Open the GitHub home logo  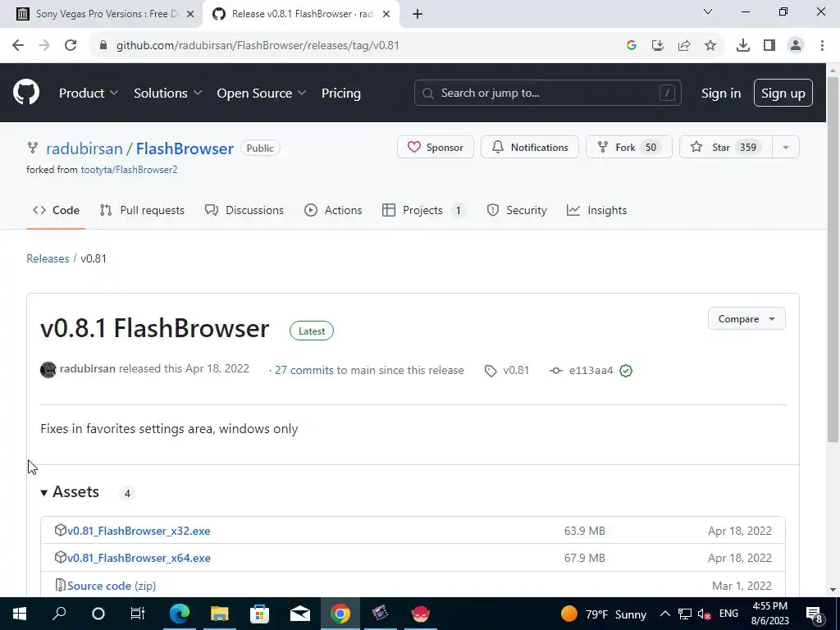click(26, 92)
